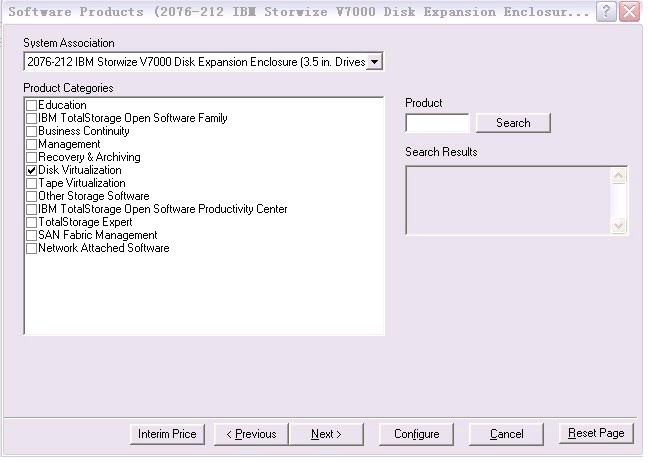Click the Search button
Screen dimensions: 649x462
click(513, 123)
